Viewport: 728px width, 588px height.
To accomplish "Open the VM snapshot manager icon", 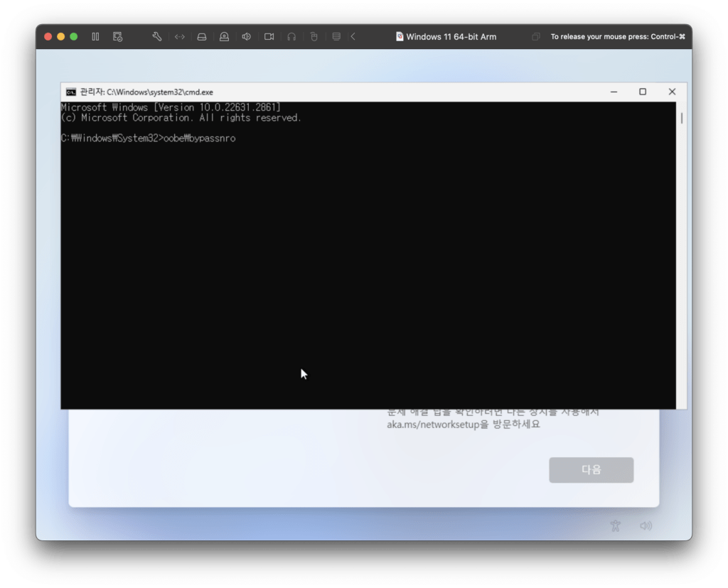I will coord(118,36).
